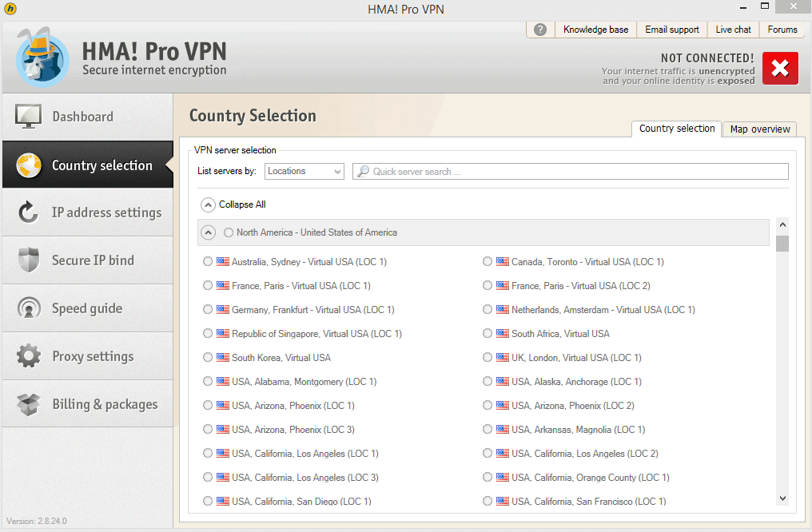Click the red not-connected X icon
The image size is (812, 532).
[780, 69]
